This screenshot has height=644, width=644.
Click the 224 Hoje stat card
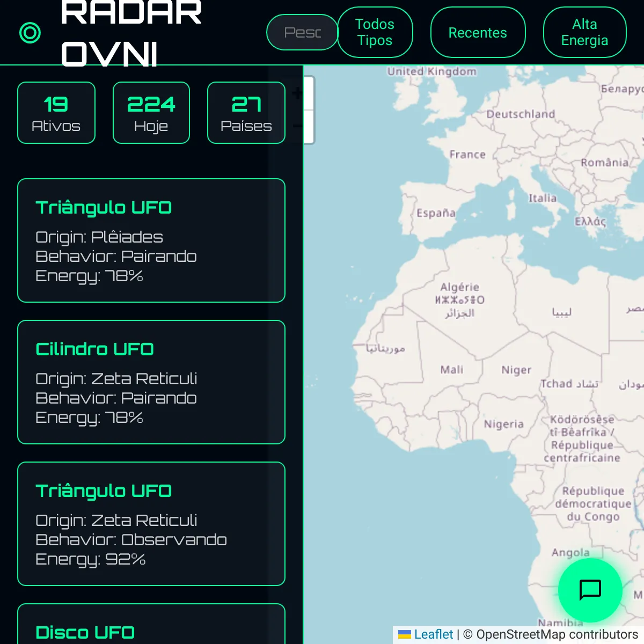coord(151,113)
